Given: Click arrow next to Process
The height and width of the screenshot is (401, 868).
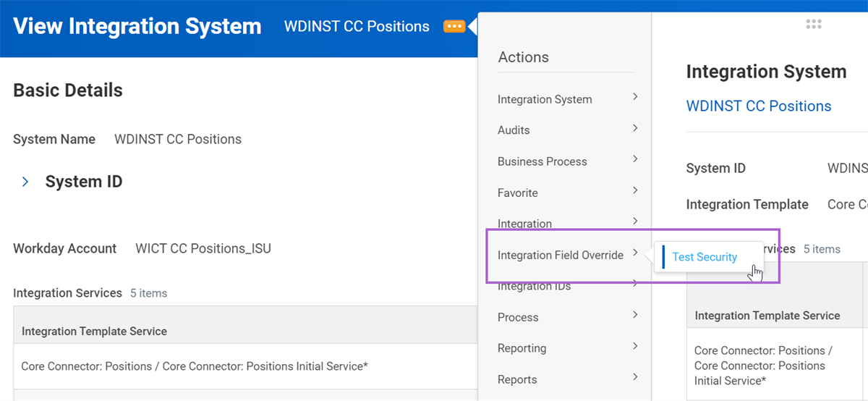Looking at the screenshot, I should (635, 314).
